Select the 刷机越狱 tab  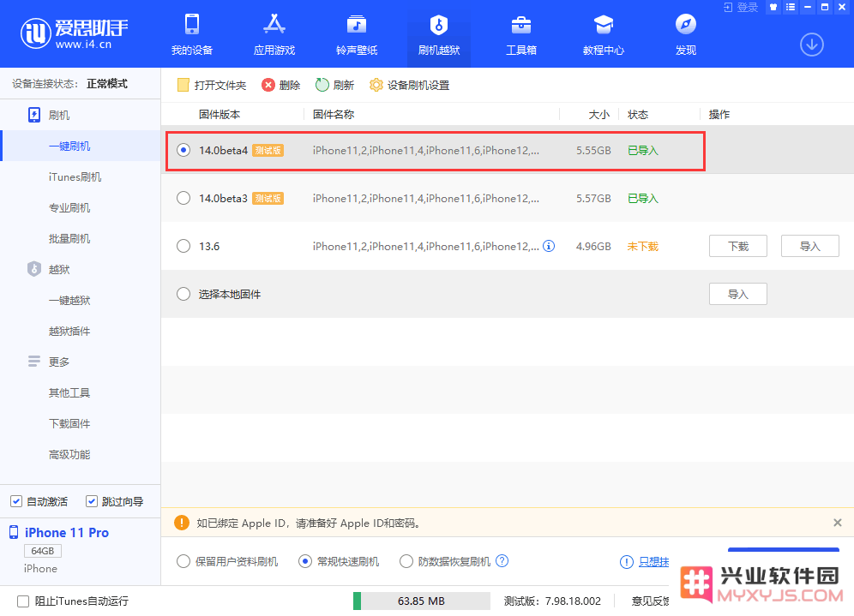coord(439,34)
